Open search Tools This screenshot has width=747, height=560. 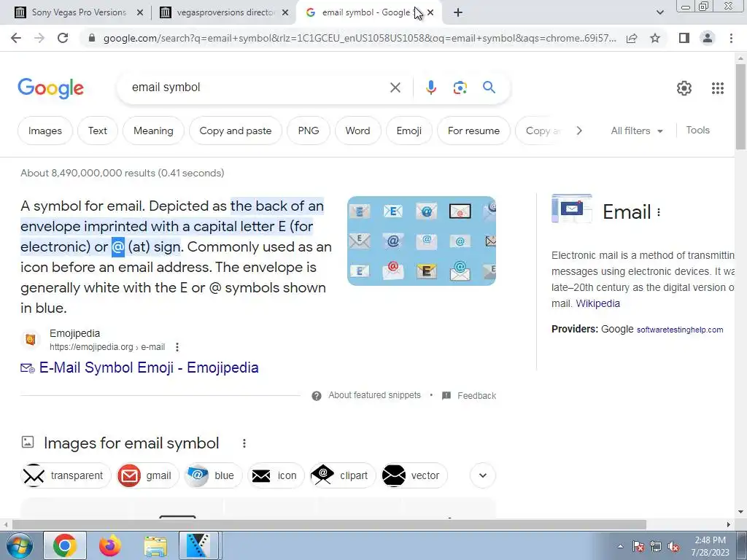coord(697,131)
